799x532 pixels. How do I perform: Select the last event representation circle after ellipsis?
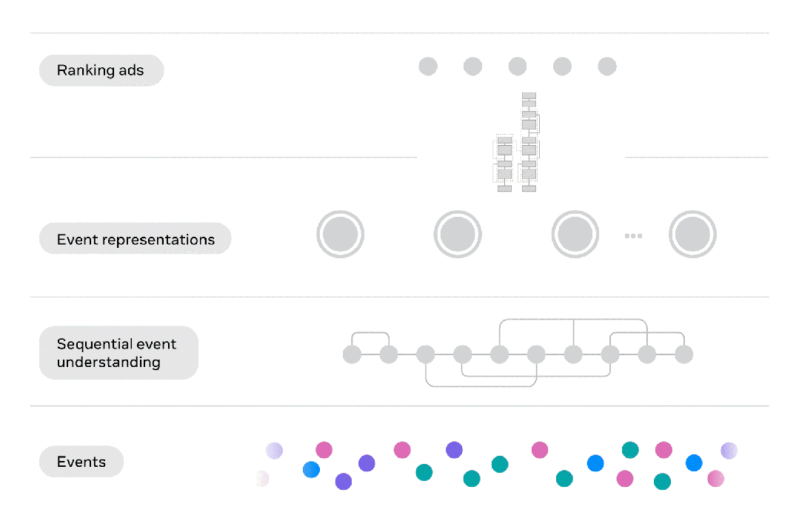pos(692,234)
